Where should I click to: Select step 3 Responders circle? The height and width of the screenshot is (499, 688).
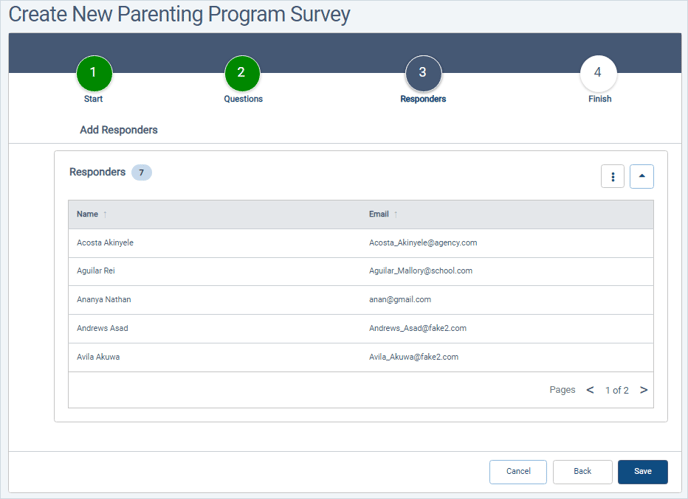tap(423, 73)
